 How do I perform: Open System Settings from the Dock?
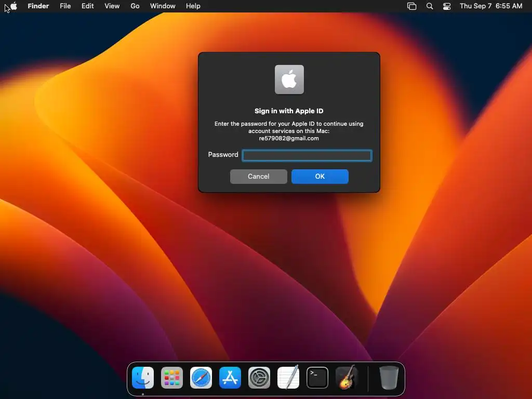pos(259,378)
